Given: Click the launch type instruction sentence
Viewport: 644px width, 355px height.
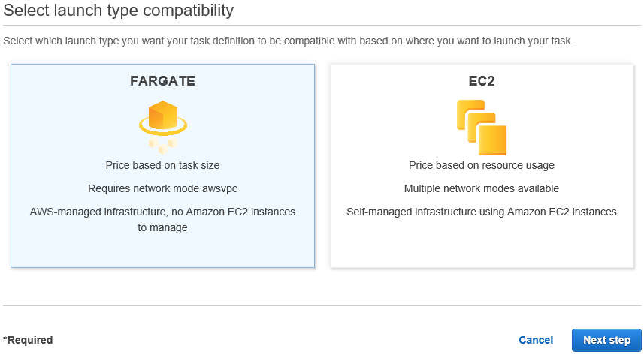Looking at the screenshot, I should tap(288, 40).
